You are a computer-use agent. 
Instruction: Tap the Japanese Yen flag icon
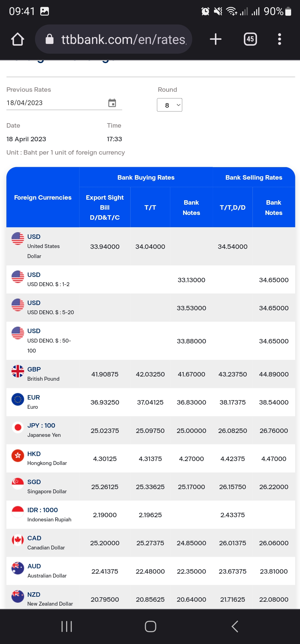18,427
